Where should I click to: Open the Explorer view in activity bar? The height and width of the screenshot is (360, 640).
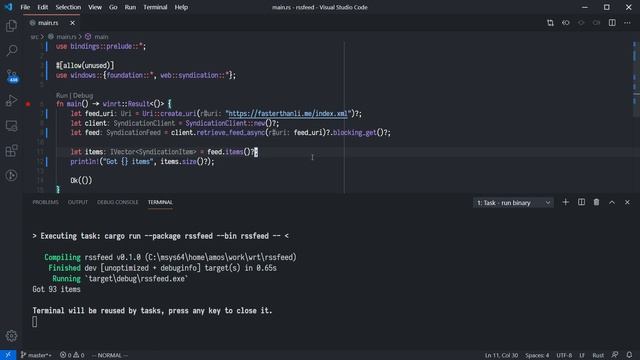click(x=11, y=26)
